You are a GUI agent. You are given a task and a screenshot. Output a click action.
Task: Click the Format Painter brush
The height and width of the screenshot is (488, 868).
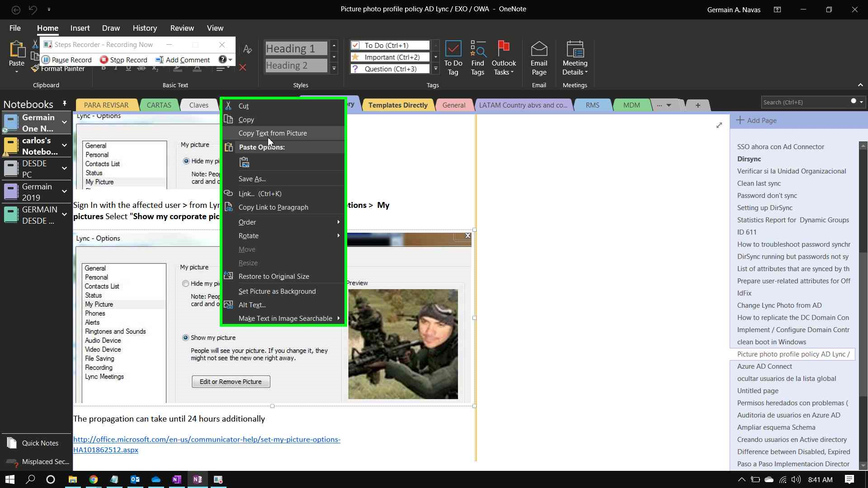pos(35,69)
